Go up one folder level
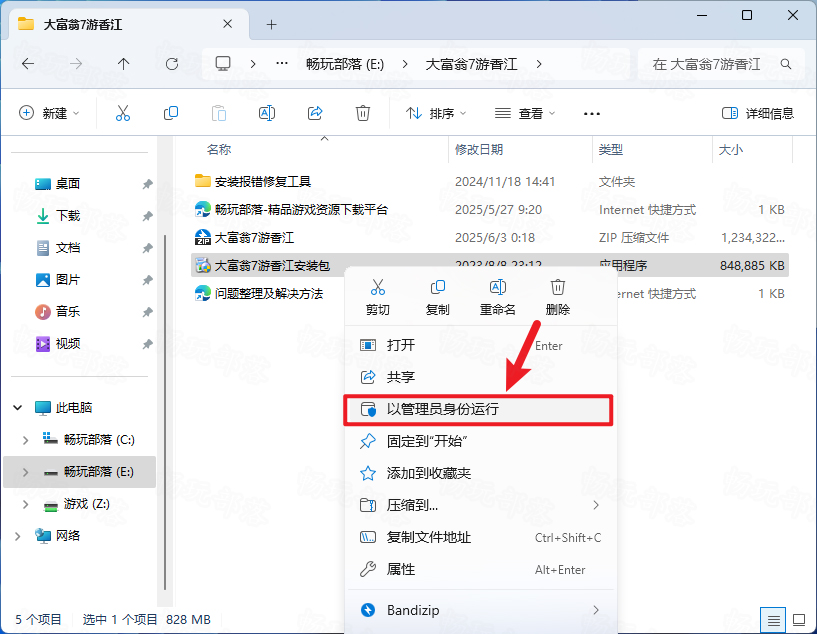Screen dimensions: 817x634 pyautogui.click(x=123, y=64)
